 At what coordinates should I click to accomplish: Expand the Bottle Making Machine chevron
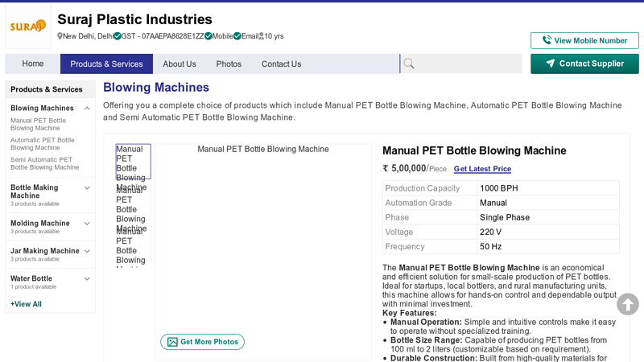(87, 188)
